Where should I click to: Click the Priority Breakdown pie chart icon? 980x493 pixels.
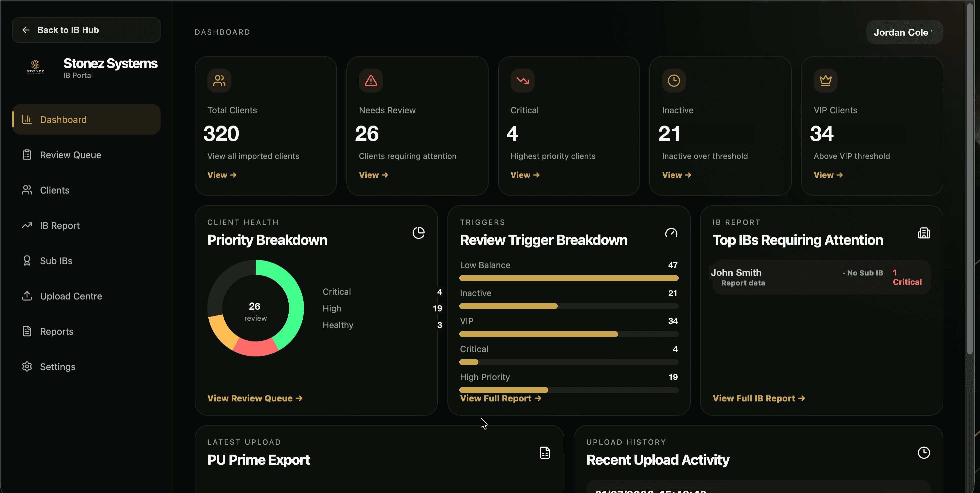(418, 233)
